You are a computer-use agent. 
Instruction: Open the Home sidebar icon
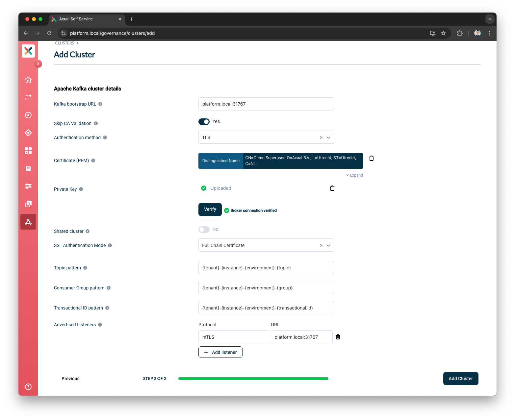pyautogui.click(x=28, y=80)
